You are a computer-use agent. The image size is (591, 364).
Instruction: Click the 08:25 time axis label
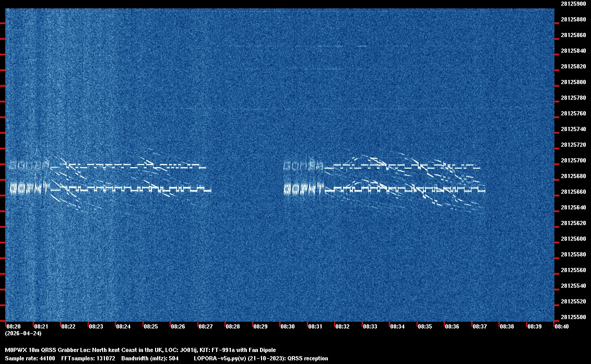point(151,326)
